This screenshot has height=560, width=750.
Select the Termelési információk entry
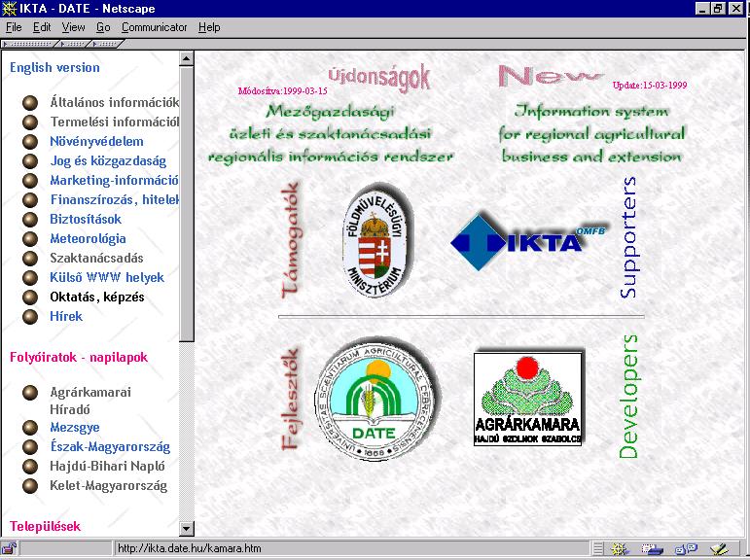(115, 122)
